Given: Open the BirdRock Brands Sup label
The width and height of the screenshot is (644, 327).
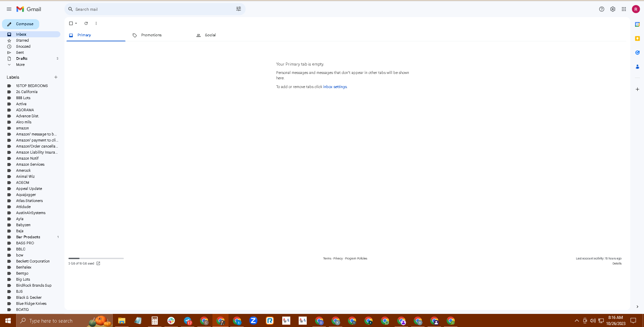Looking at the screenshot, I should pos(34,285).
